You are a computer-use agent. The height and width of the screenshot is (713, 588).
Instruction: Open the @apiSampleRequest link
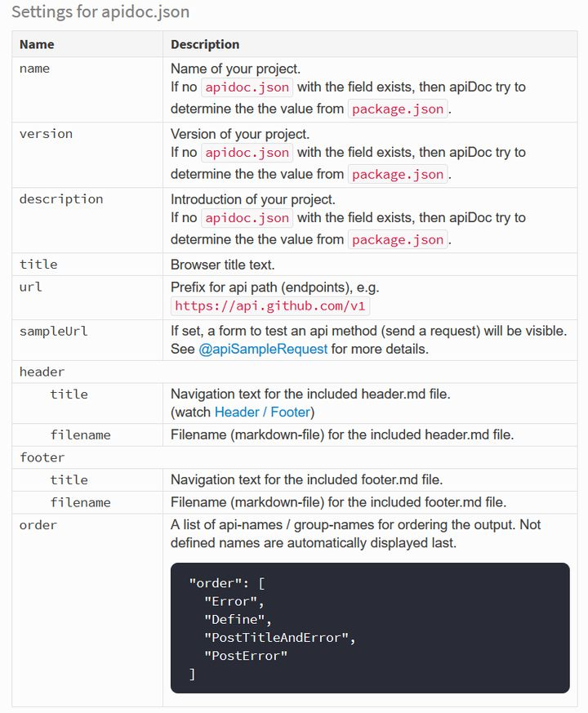[263, 350]
